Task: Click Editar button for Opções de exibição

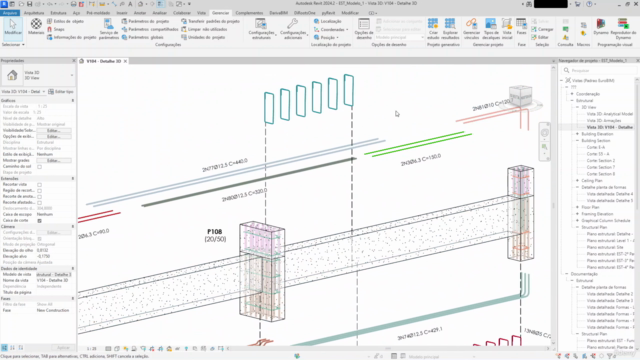Action: [x=53, y=136]
